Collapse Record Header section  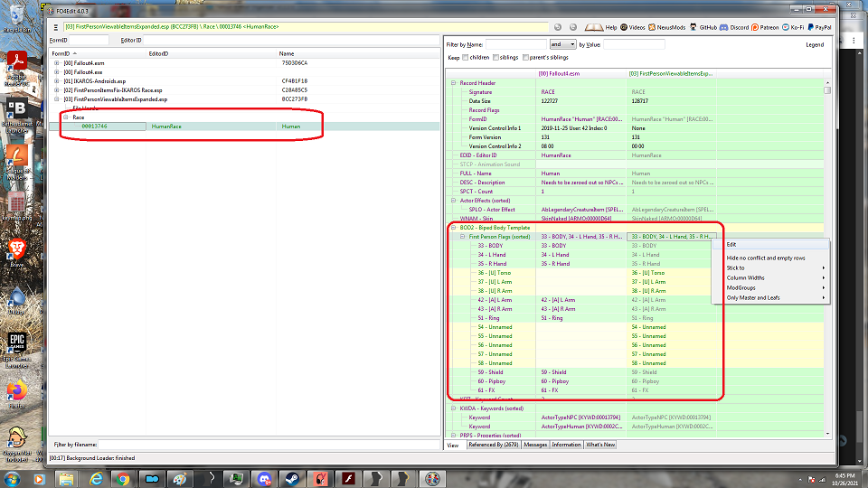[x=453, y=83]
